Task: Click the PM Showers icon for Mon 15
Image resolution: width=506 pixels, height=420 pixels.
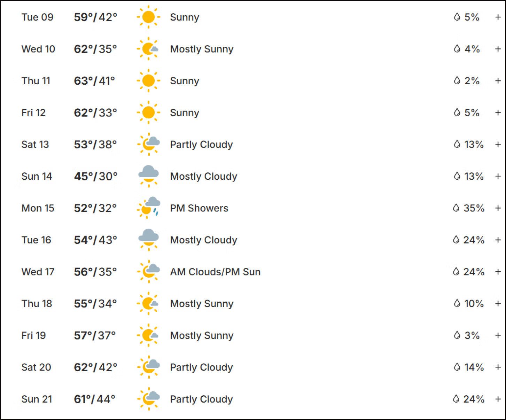Action: [x=148, y=208]
